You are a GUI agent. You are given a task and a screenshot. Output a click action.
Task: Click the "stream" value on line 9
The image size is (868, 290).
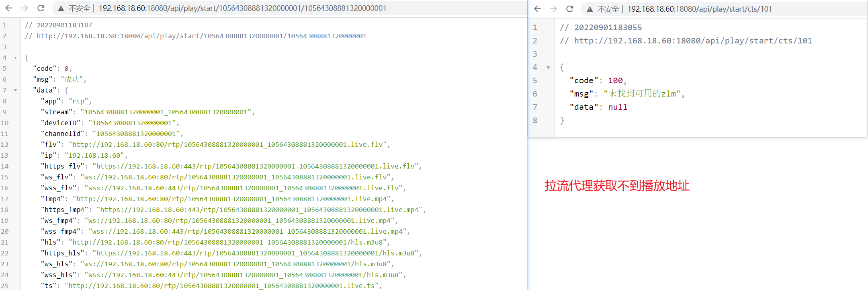(x=166, y=112)
